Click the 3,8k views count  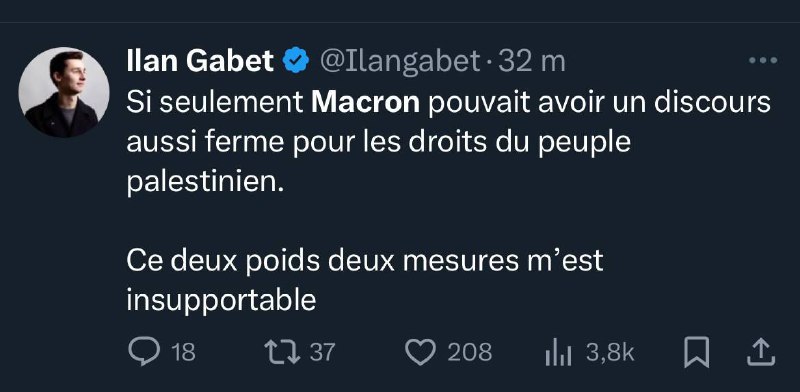(610, 353)
